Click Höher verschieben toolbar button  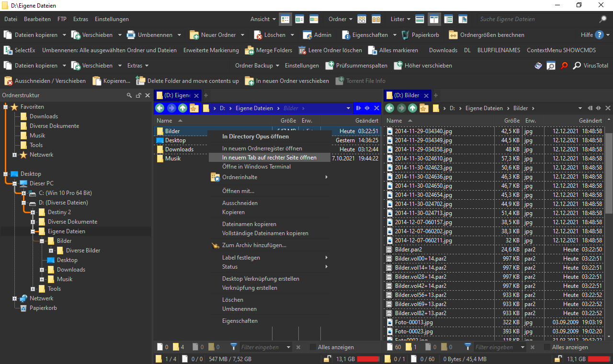423,66
